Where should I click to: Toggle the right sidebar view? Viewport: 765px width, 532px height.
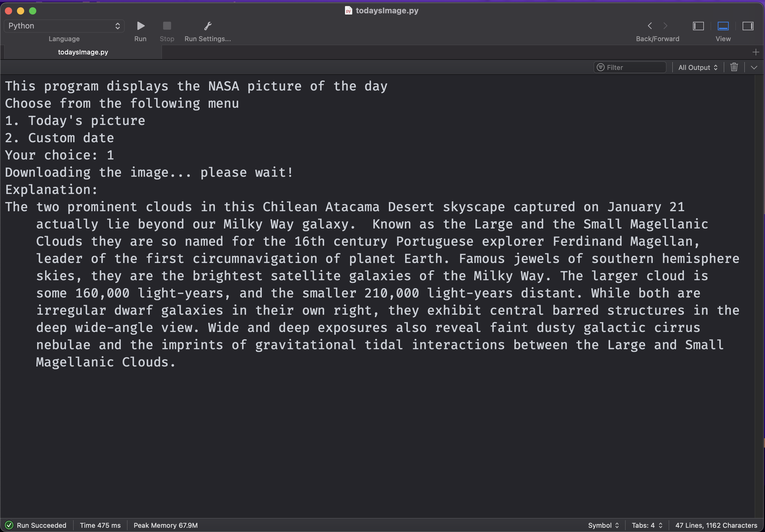pos(748,26)
